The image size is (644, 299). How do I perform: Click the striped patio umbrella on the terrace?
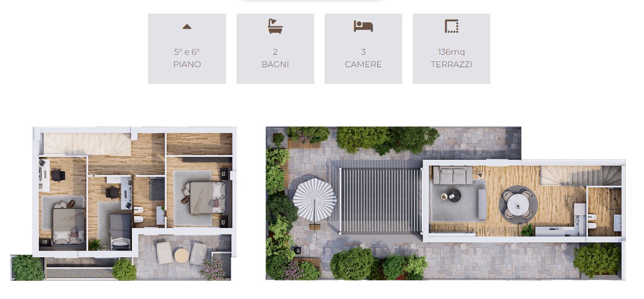314,200
